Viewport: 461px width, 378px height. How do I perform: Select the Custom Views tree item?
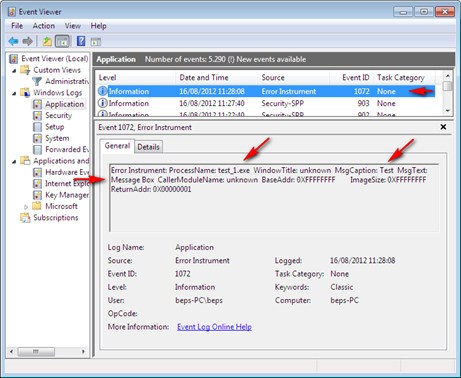(x=57, y=70)
